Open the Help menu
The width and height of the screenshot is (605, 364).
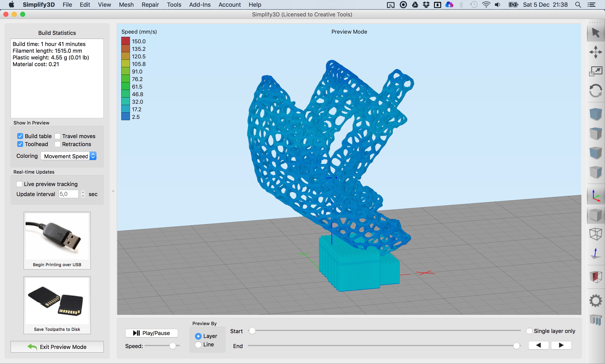click(255, 5)
